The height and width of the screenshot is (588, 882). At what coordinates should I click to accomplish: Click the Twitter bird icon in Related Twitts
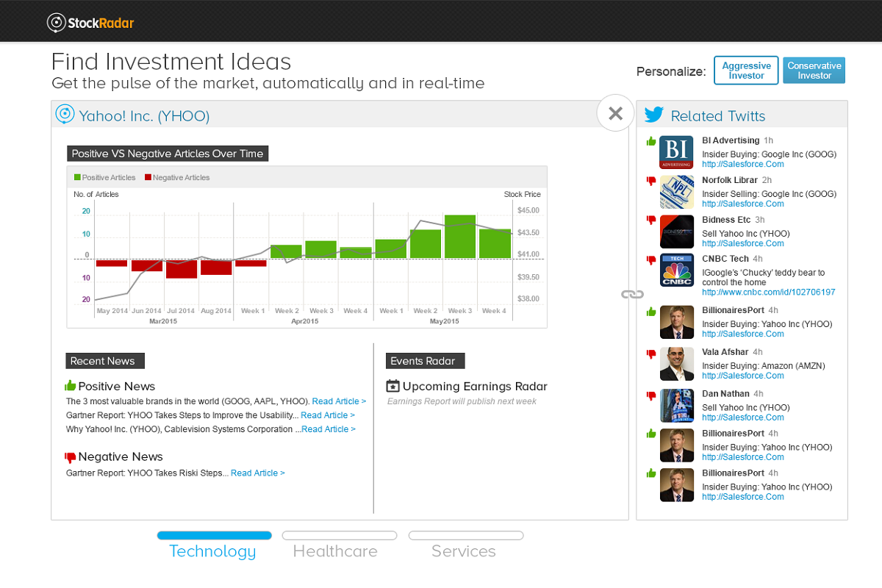654,115
